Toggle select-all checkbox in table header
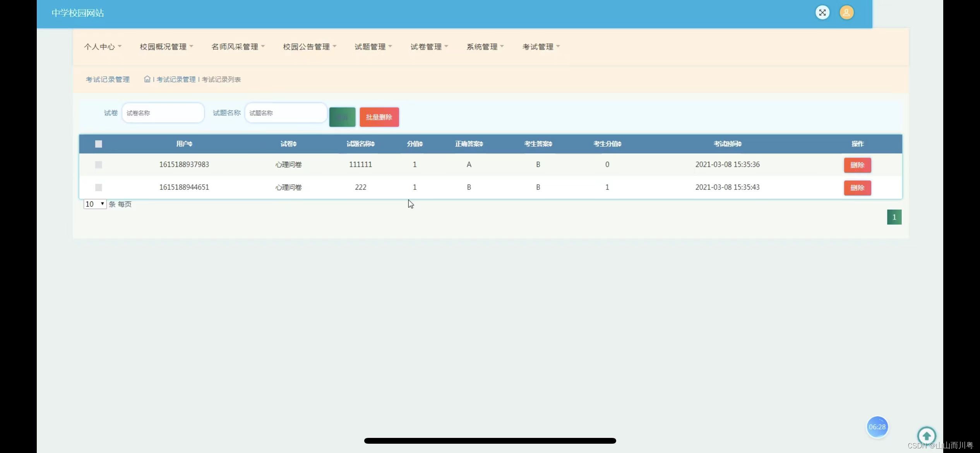980x453 pixels. (x=98, y=144)
